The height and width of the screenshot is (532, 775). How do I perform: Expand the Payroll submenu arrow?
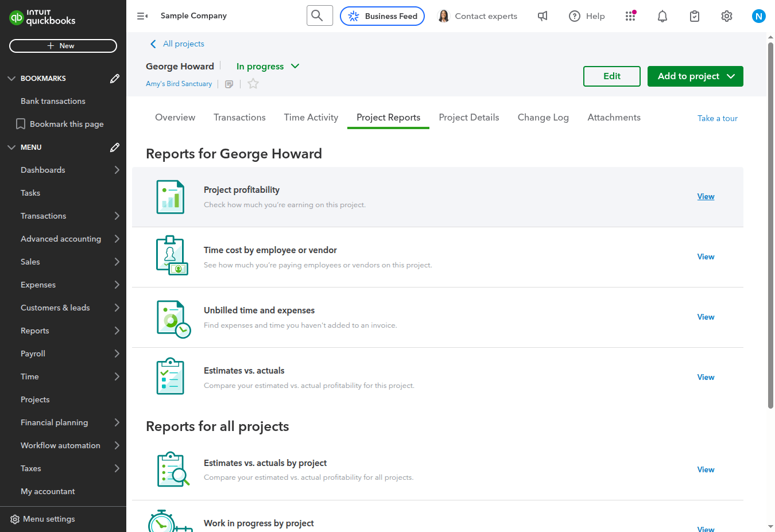click(x=117, y=354)
